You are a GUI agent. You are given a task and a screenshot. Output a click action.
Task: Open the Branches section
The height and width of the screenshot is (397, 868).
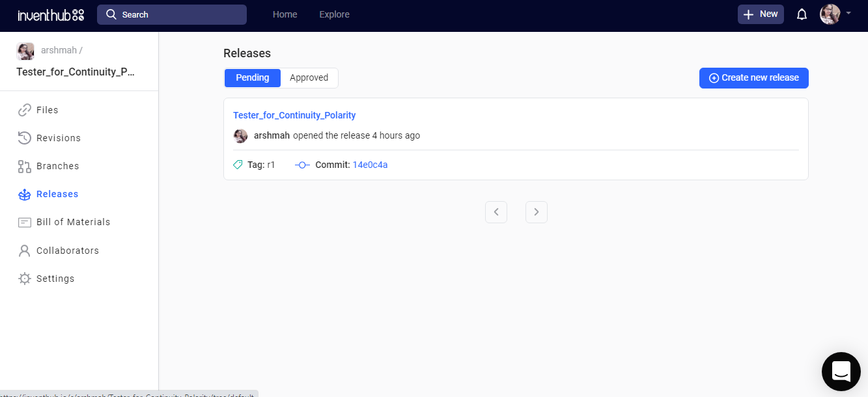point(57,166)
